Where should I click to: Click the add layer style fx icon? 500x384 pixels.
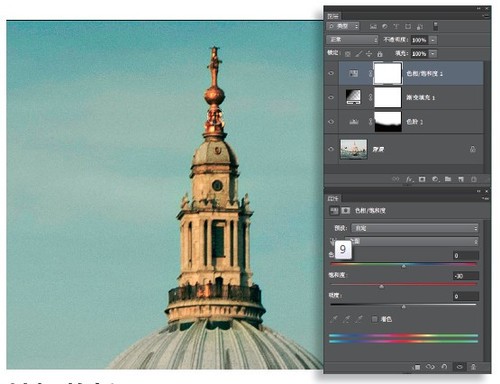pos(409,179)
